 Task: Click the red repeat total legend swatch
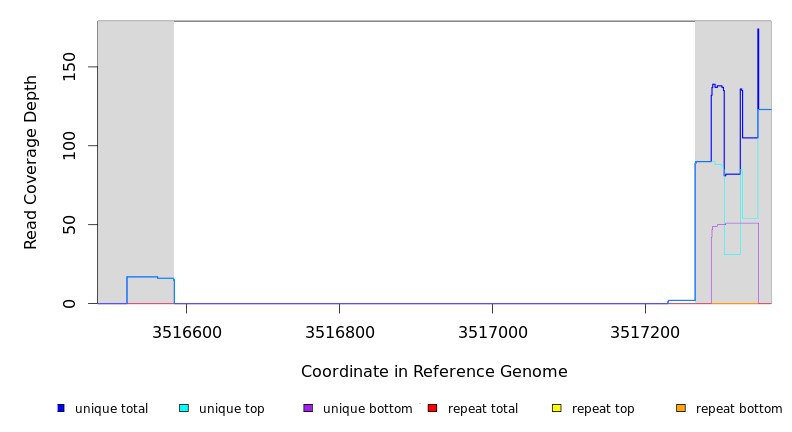click(x=432, y=408)
